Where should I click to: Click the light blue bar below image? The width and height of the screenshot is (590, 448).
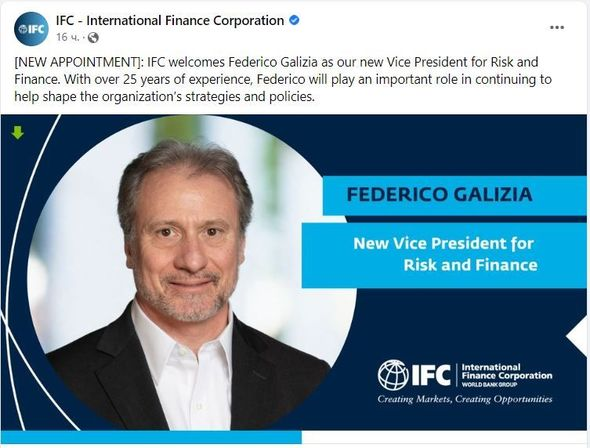pos(151,437)
